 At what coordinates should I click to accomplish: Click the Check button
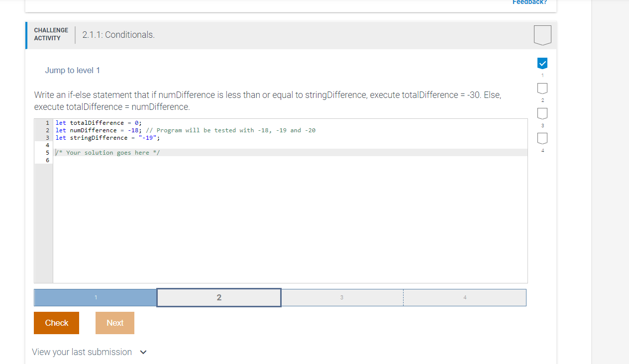(56, 323)
